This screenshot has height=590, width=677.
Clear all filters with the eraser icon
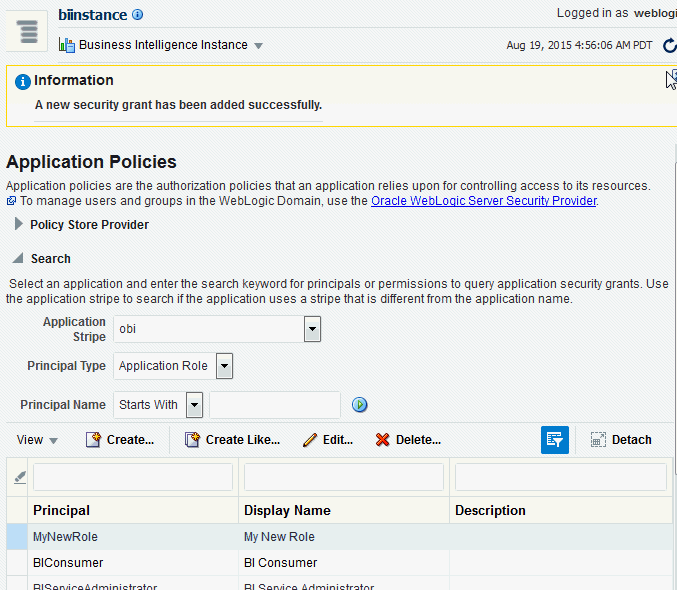point(20,477)
